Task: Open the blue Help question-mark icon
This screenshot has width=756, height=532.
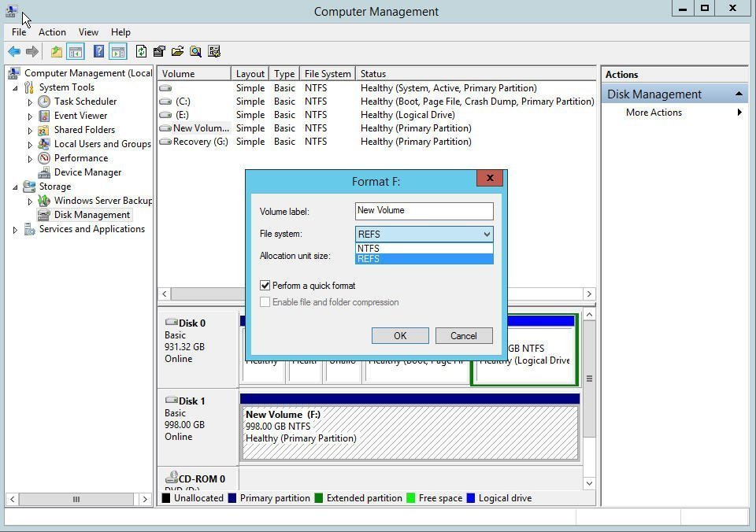Action: pos(98,51)
